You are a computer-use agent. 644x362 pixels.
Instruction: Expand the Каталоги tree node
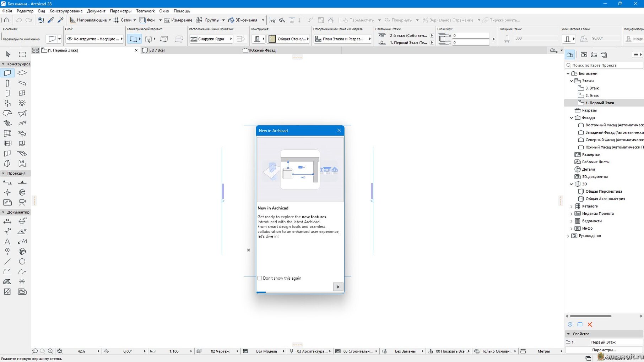tap(571, 206)
